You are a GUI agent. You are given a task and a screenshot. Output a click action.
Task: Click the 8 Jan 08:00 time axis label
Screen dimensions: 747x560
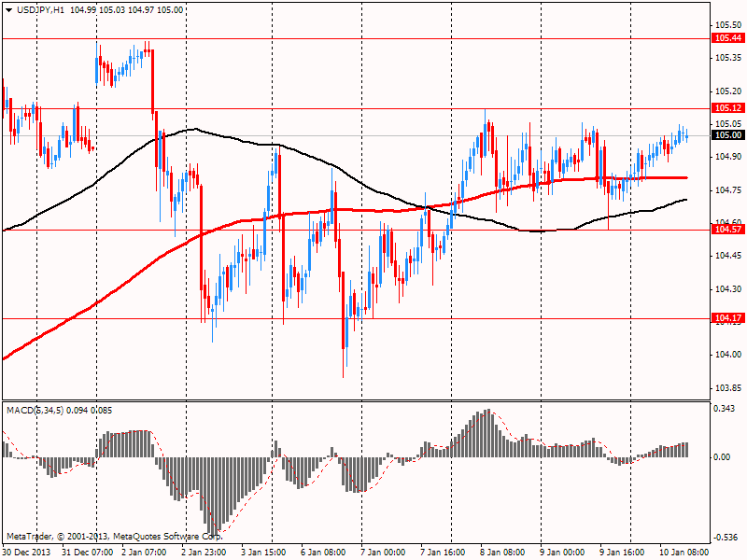click(x=502, y=553)
